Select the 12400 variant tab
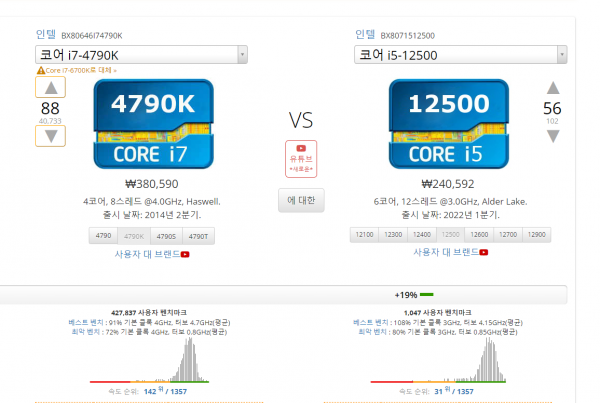 (422, 235)
